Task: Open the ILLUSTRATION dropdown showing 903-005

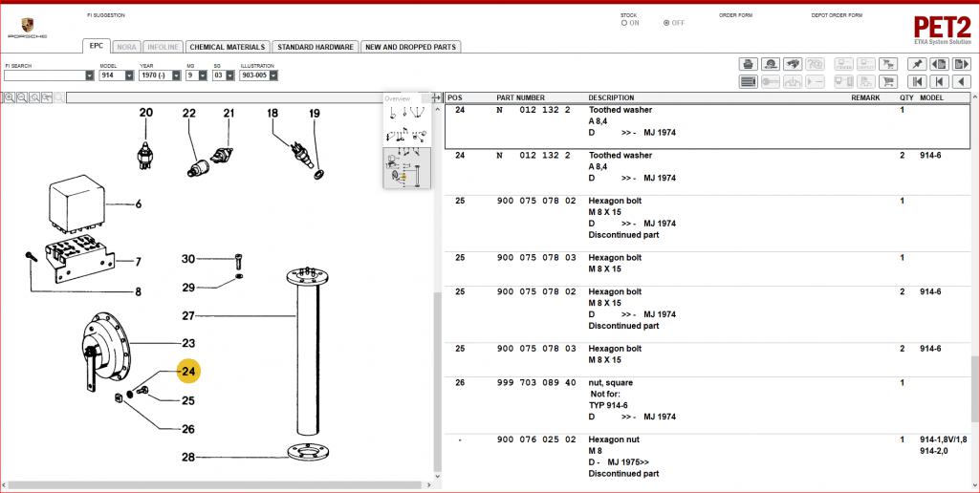Action: tap(273, 75)
